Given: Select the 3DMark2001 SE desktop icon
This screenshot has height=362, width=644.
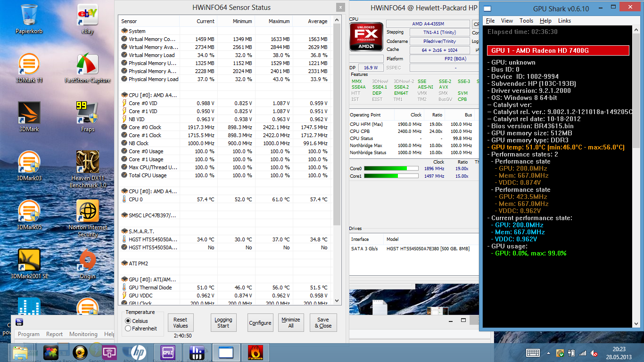Looking at the screenshot, I should [29, 263].
